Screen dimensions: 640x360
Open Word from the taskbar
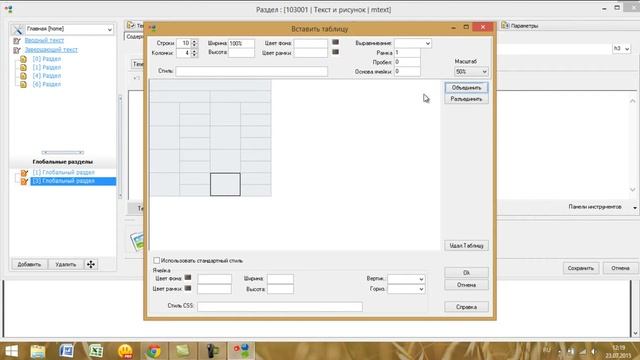(67, 351)
